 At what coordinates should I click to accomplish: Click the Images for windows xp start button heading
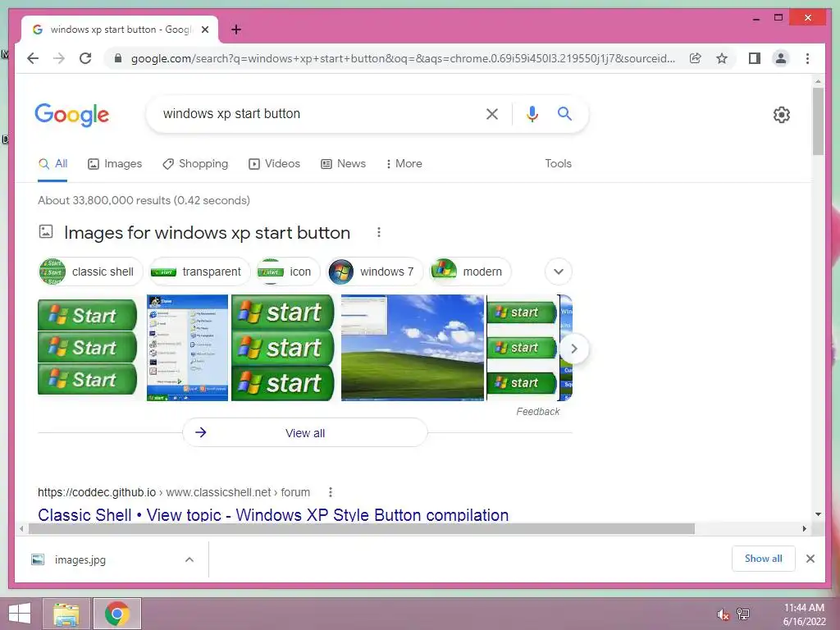[207, 232]
